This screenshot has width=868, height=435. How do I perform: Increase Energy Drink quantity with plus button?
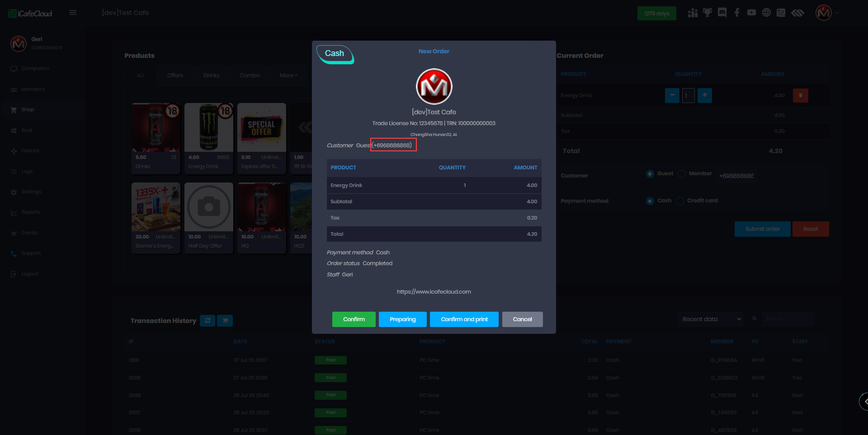pos(705,95)
